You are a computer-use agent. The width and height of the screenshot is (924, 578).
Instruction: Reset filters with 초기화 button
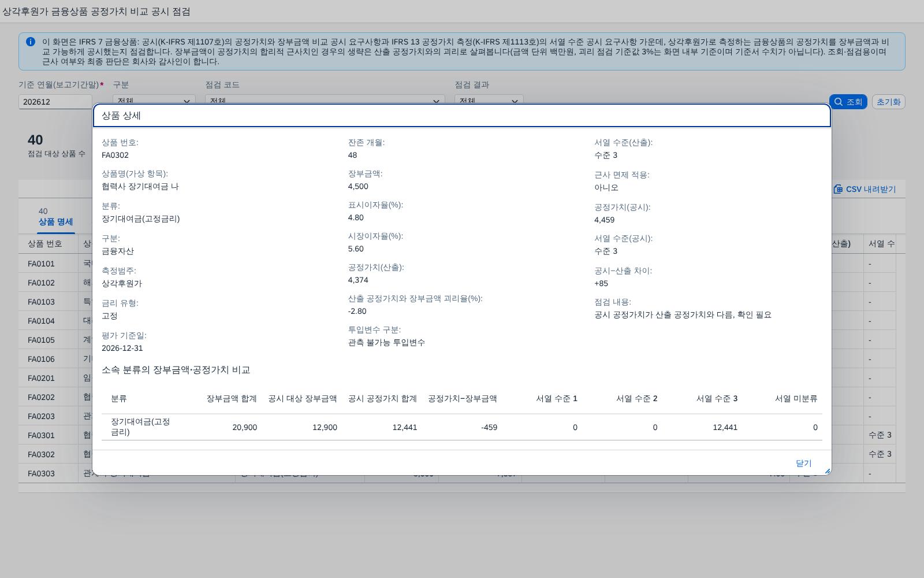point(888,102)
